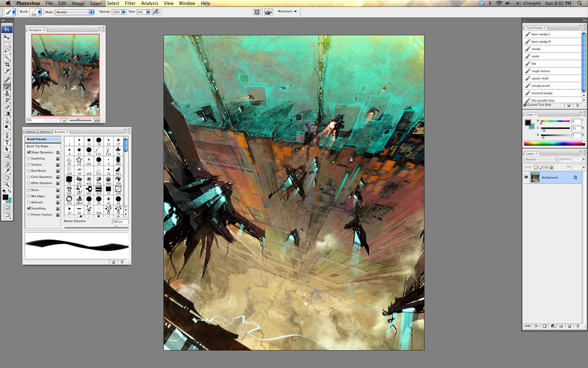This screenshot has width=588, height=368.
Task: Lock transparent pixels icon in Layers
Action: [x=536, y=167]
